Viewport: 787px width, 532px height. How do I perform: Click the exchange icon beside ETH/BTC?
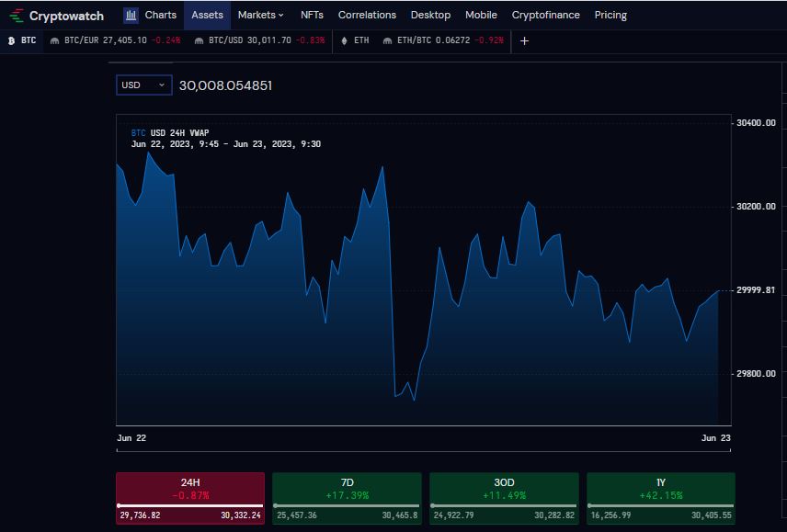point(387,41)
